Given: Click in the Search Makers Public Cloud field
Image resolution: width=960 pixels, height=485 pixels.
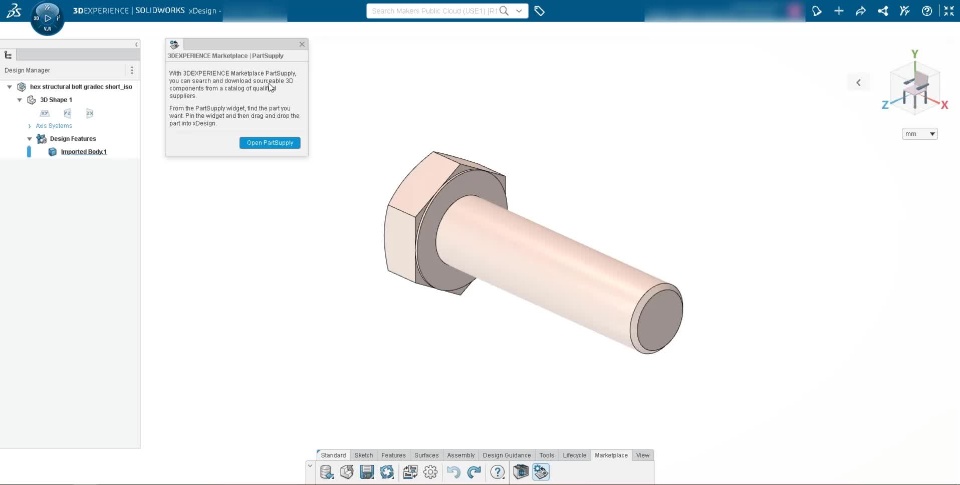Looking at the screenshot, I should point(433,10).
